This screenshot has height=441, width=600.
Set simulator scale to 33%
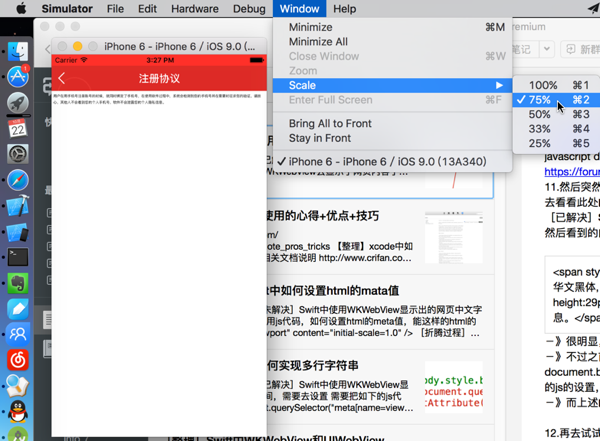click(557, 129)
